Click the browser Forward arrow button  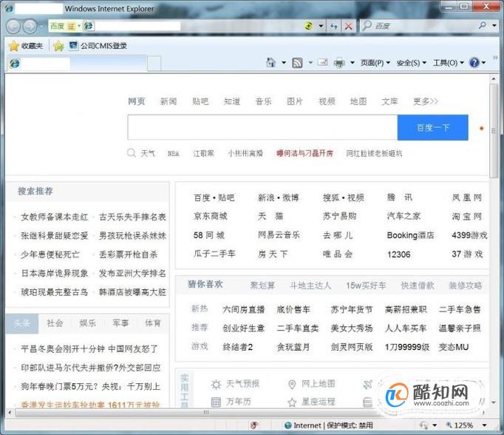tap(30, 27)
